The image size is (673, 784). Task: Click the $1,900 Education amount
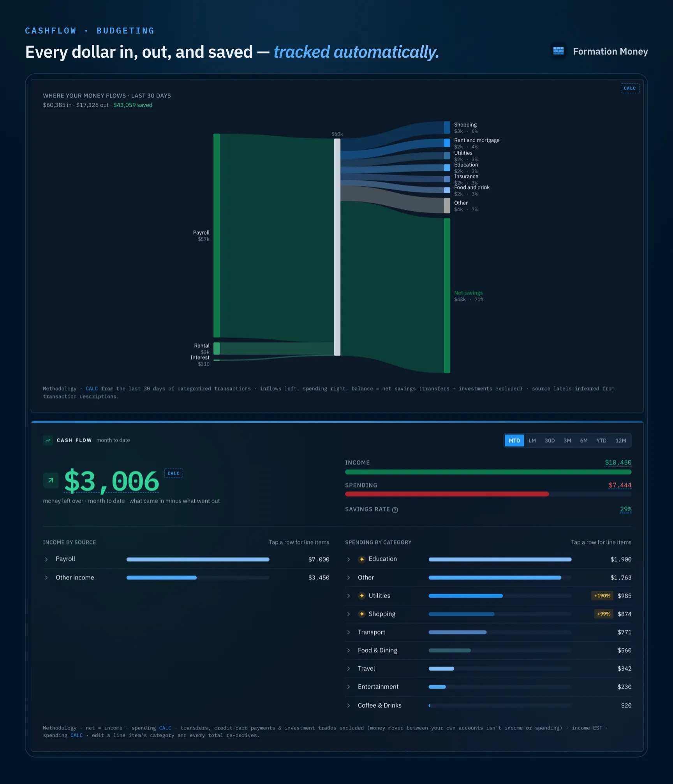click(621, 560)
